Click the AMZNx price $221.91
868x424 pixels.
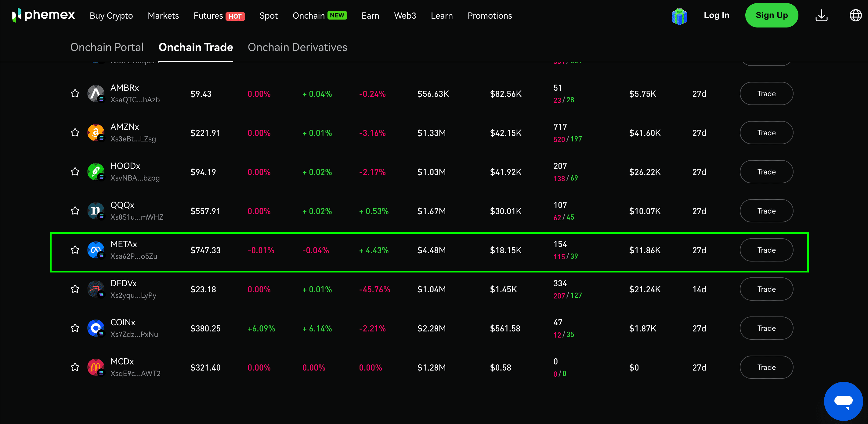point(205,133)
